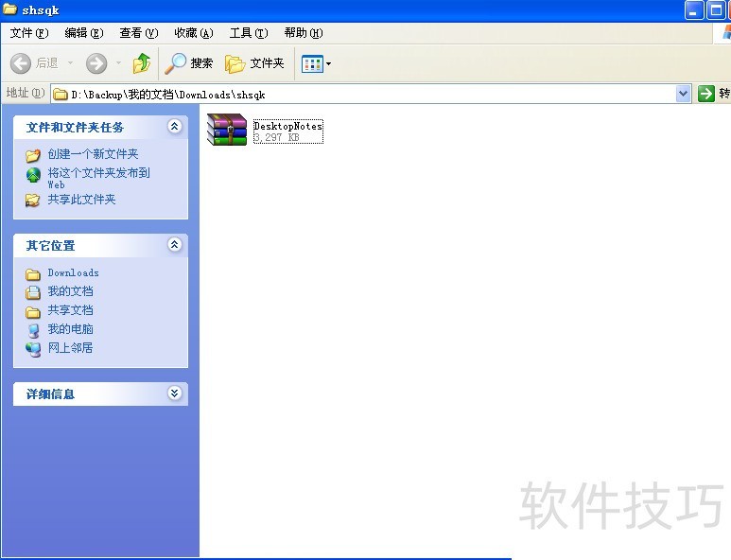This screenshot has width=731, height=560.
Task: Go up one folder level icon
Action: [142, 63]
